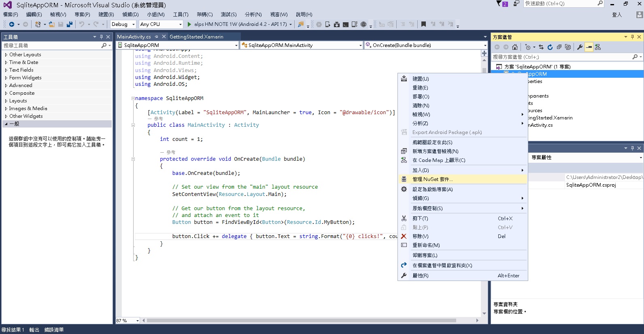Image resolution: width=644 pixels, height=334 pixels.
Task: Click the pending changes filter clock icon
Action: coord(528,47)
